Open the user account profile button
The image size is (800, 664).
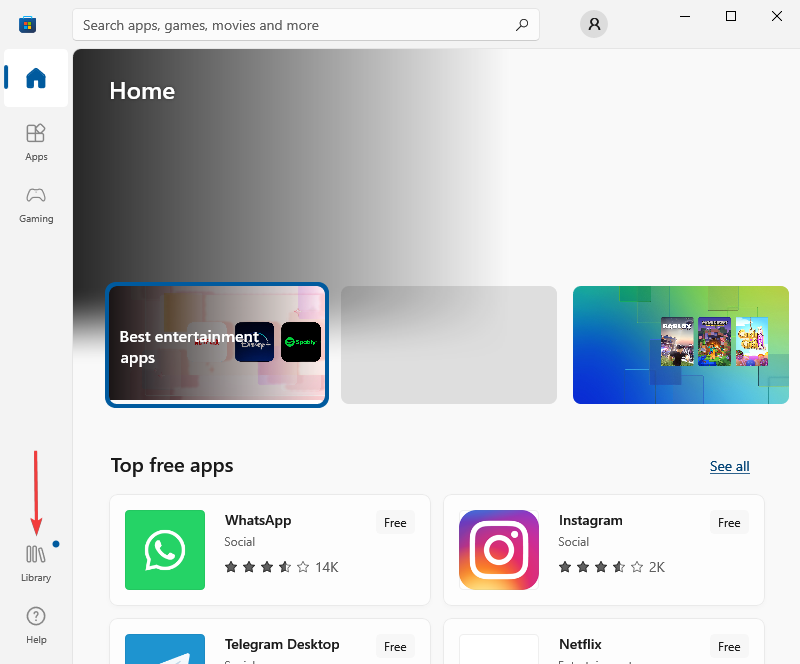[x=594, y=24]
